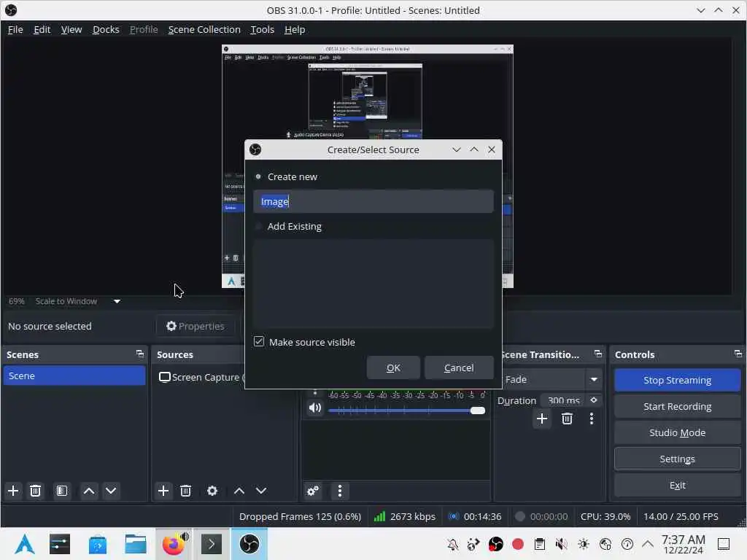Open transition properties three-dot menu
The height and width of the screenshot is (560, 747).
[592, 419]
